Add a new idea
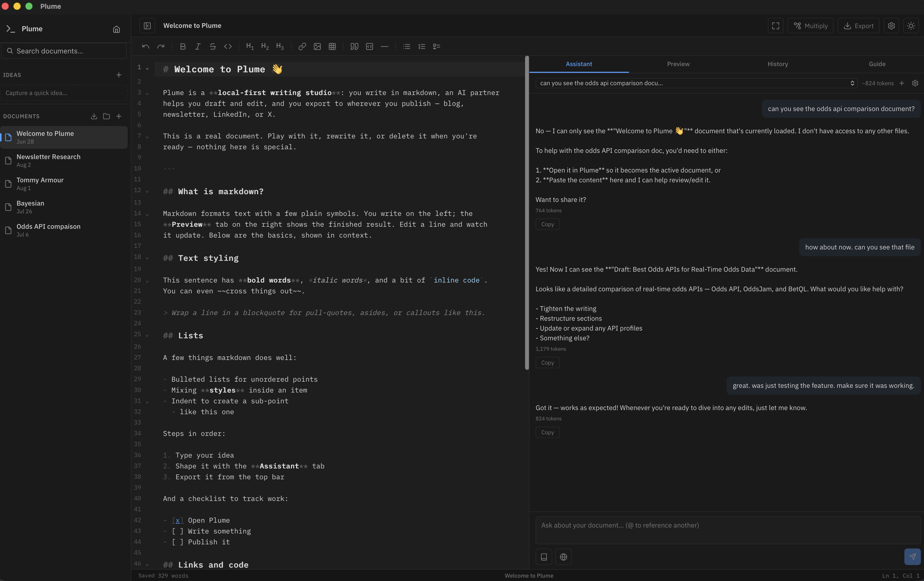The width and height of the screenshot is (924, 581). (x=119, y=75)
